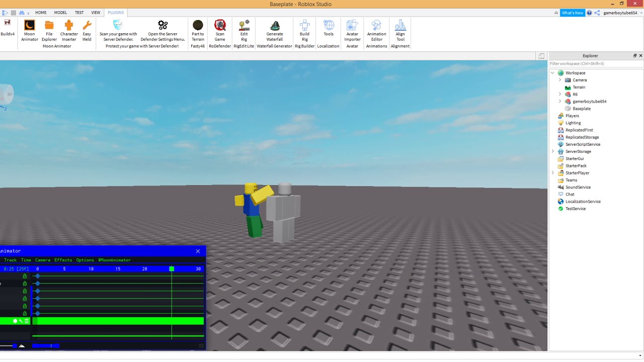Screen dimensions: 644x362
Task: Select Baseplate in Explorer
Action: point(582,109)
